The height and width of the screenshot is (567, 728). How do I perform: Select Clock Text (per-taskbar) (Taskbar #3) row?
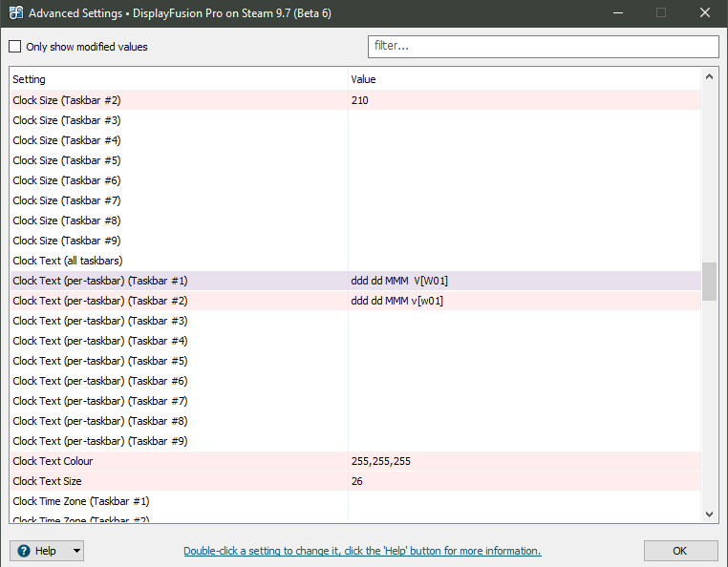point(355,321)
